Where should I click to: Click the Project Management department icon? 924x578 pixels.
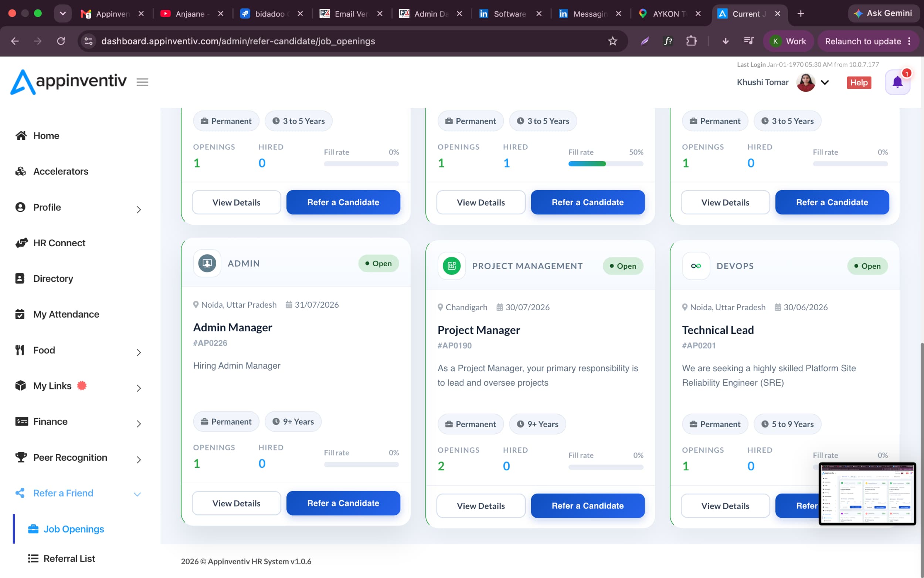click(452, 266)
